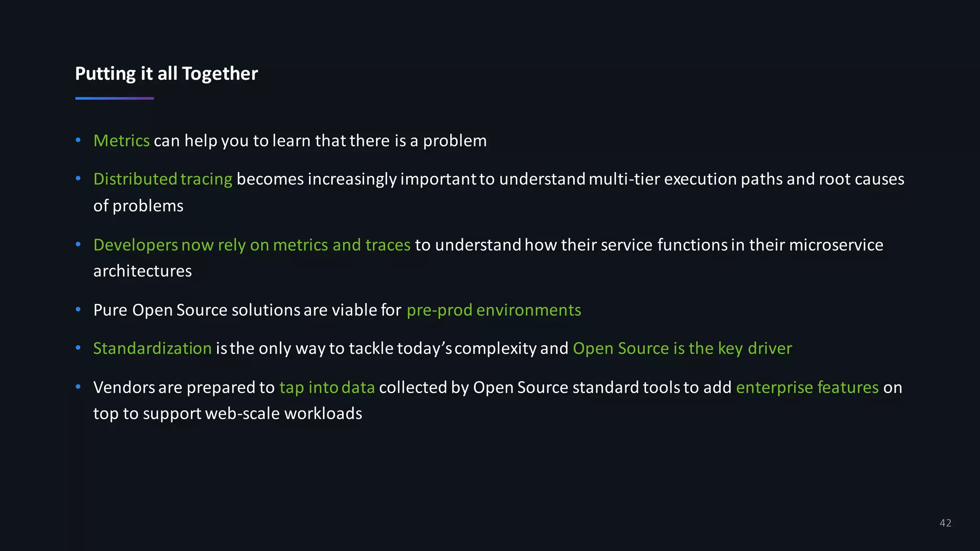This screenshot has height=551, width=980.
Task: Click the bullet dot before 'Developers now rely'
Action: (x=78, y=244)
